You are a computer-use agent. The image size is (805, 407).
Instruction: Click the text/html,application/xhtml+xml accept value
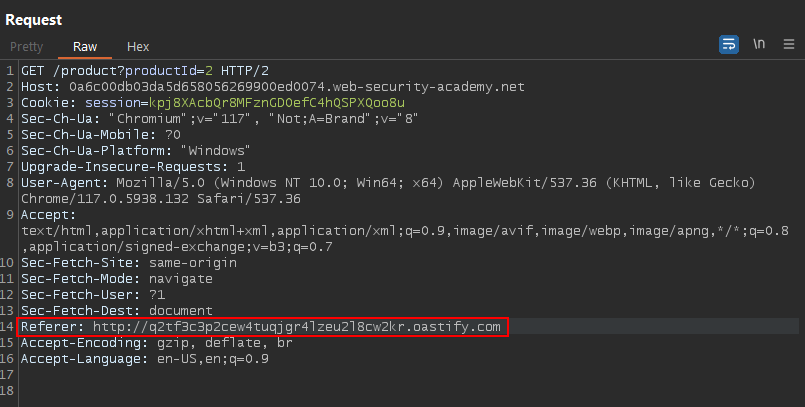pos(405,230)
